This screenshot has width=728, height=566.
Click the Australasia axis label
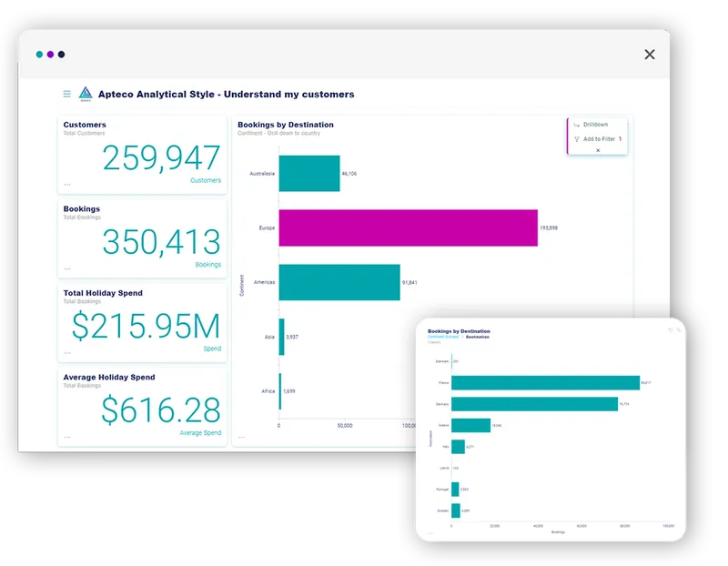point(262,174)
